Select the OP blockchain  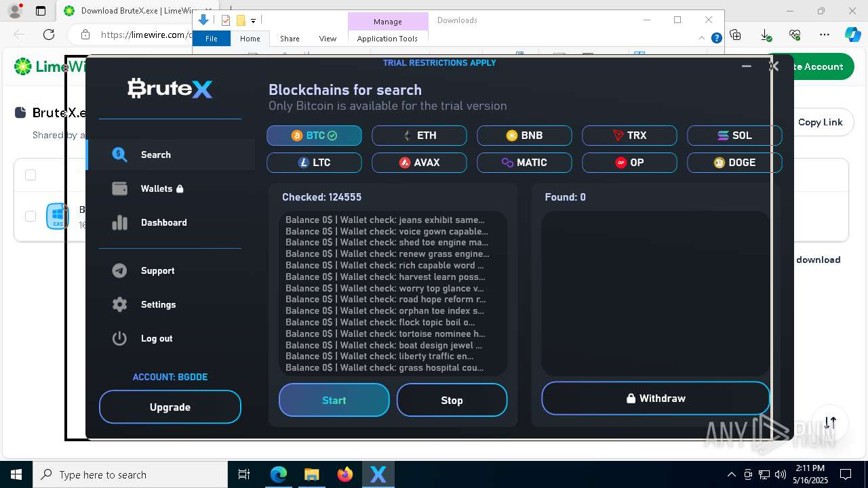tap(629, 163)
